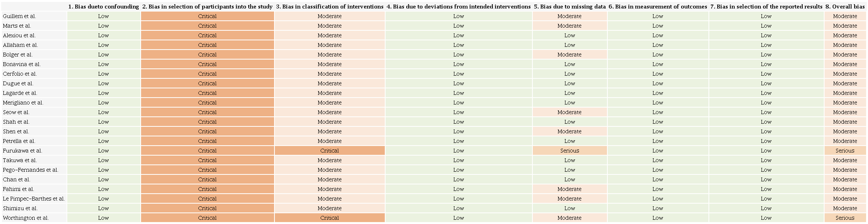
Task: Click Marts et al. Moderate missing-data cell
Action: click(x=569, y=26)
